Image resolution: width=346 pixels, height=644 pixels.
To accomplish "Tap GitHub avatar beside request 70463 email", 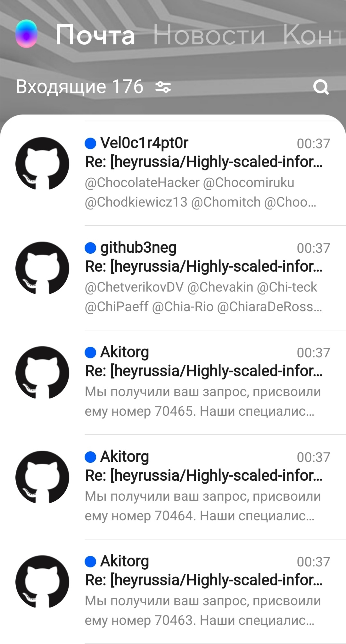I will (42, 582).
